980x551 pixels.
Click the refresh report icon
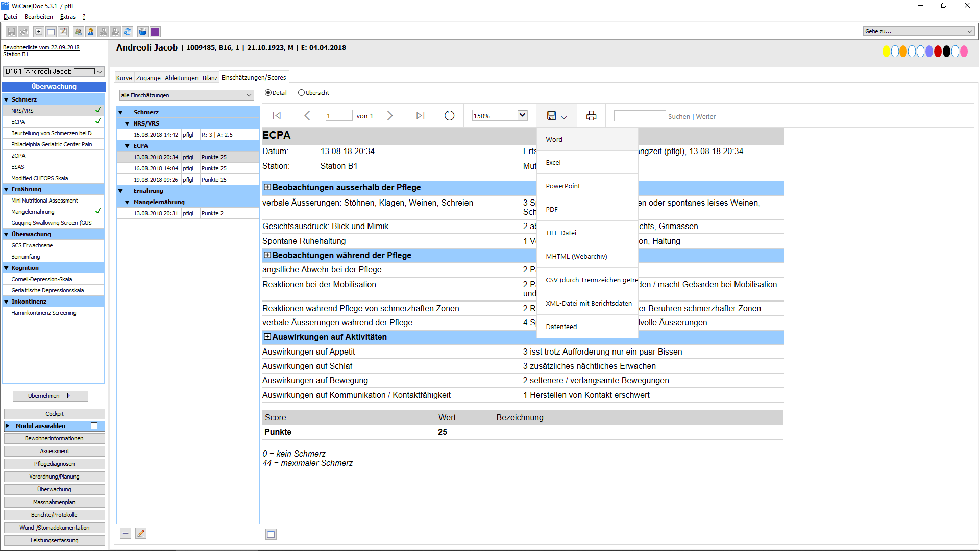449,116
